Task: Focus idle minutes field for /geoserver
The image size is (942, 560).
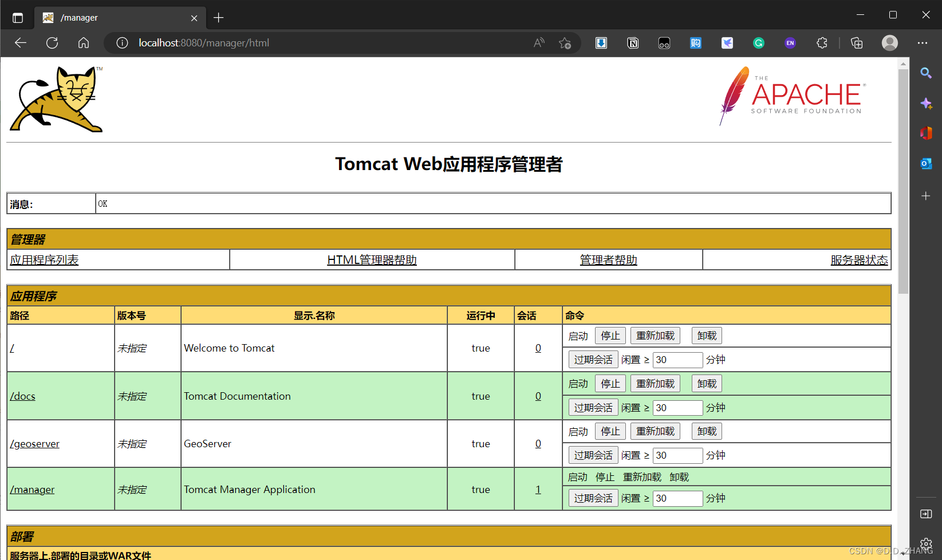Action: 677,455
